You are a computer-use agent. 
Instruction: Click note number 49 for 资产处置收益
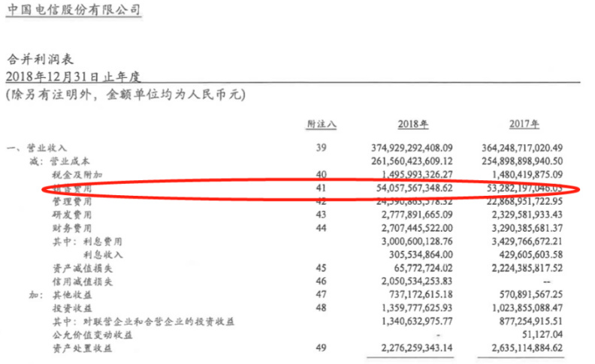[321, 348]
